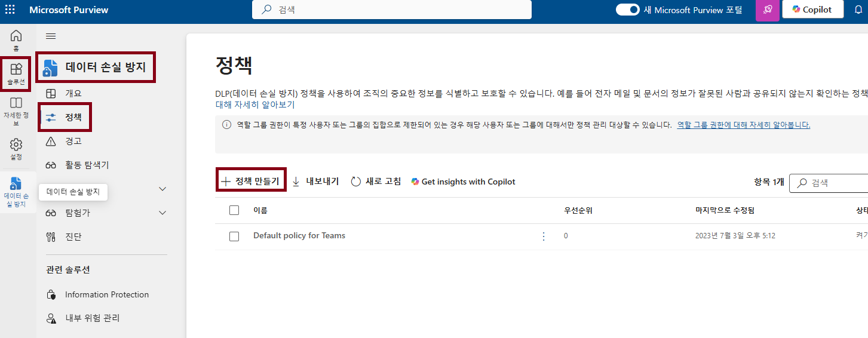The width and height of the screenshot is (868, 338).
Task: Click 새로 고침 to refresh list
Action: 376,181
